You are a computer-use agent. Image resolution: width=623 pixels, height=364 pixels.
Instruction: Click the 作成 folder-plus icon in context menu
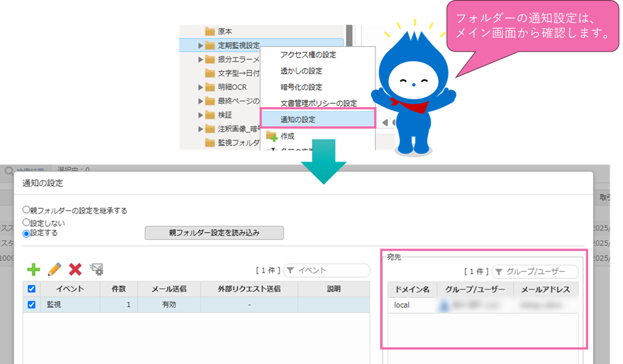(x=271, y=136)
